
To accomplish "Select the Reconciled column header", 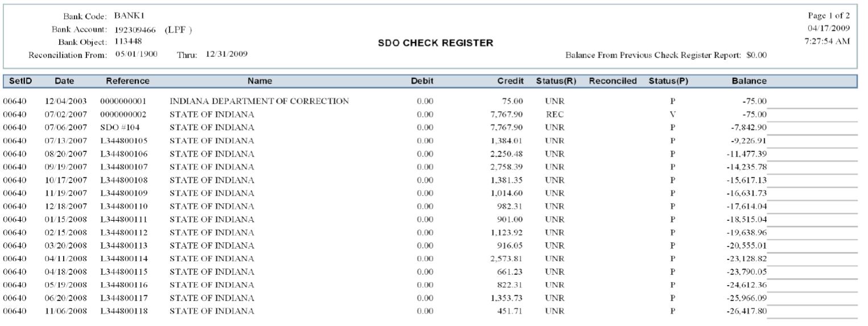I will coord(613,81).
